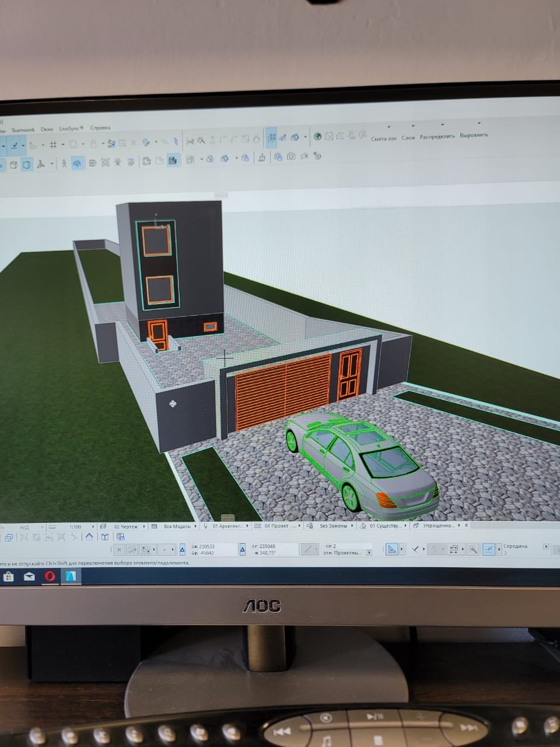Image resolution: width=560 pixels, height=747 pixels.
Task: Click the scissors trim tool icon
Action: tap(190, 141)
